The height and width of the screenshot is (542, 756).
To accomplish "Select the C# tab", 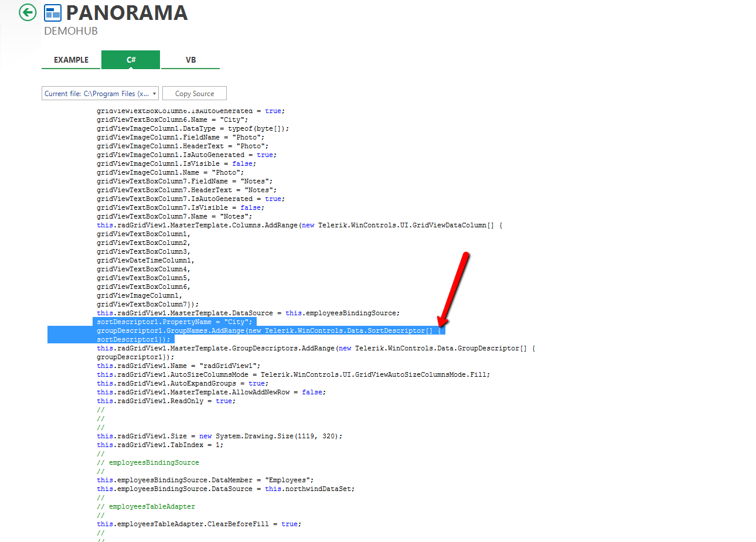I will point(131,60).
